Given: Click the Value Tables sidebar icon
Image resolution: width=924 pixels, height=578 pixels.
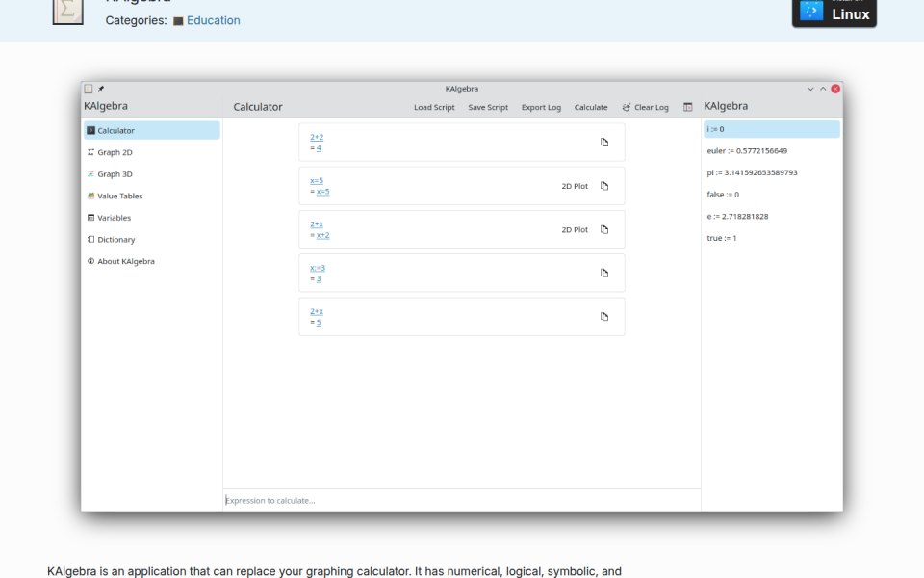Looking at the screenshot, I should click(x=90, y=196).
